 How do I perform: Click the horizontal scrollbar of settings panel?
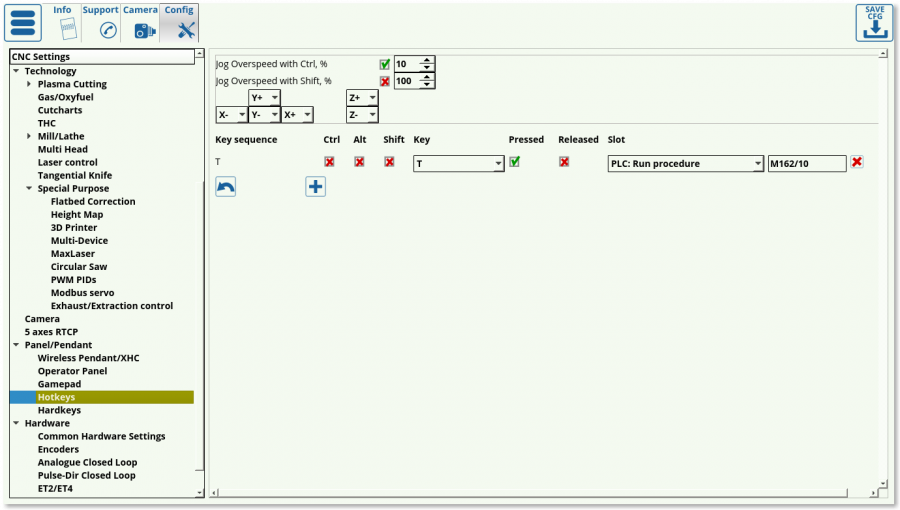click(x=532, y=493)
